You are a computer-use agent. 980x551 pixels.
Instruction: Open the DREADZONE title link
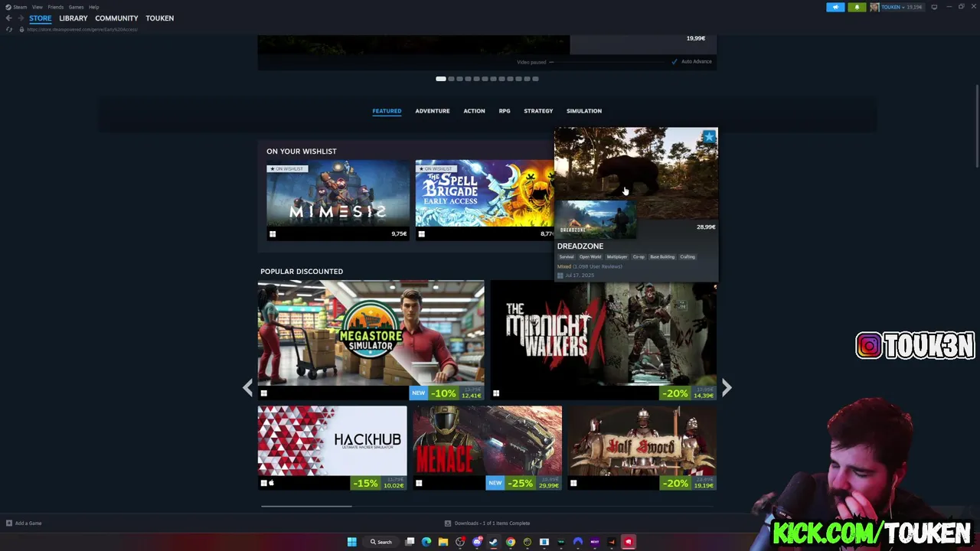(580, 246)
